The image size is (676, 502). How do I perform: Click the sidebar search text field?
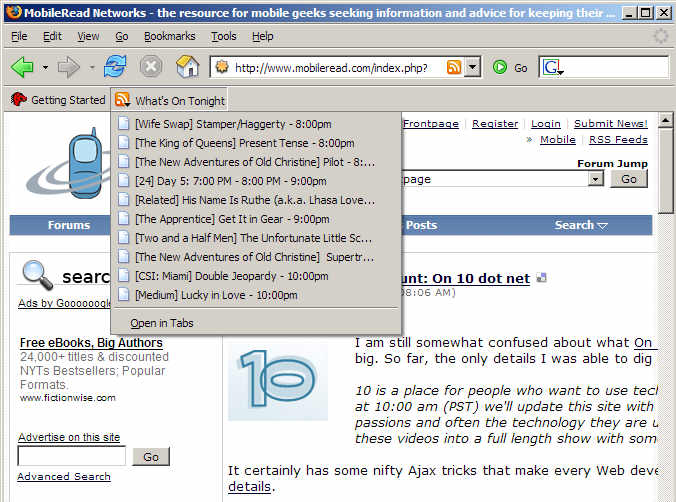pyautogui.click(x=72, y=456)
